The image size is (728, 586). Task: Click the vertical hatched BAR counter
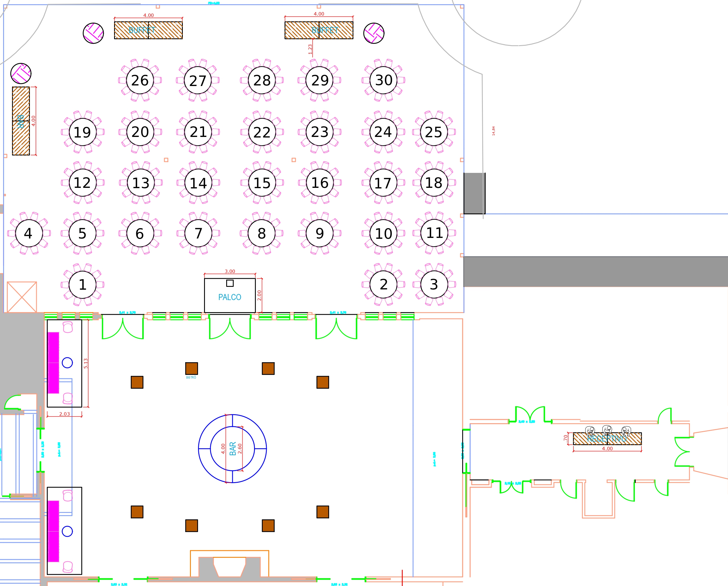(21, 121)
